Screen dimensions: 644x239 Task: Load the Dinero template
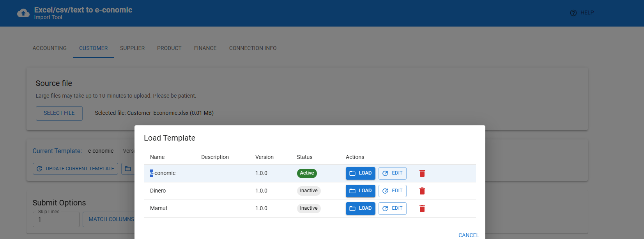[360, 191]
